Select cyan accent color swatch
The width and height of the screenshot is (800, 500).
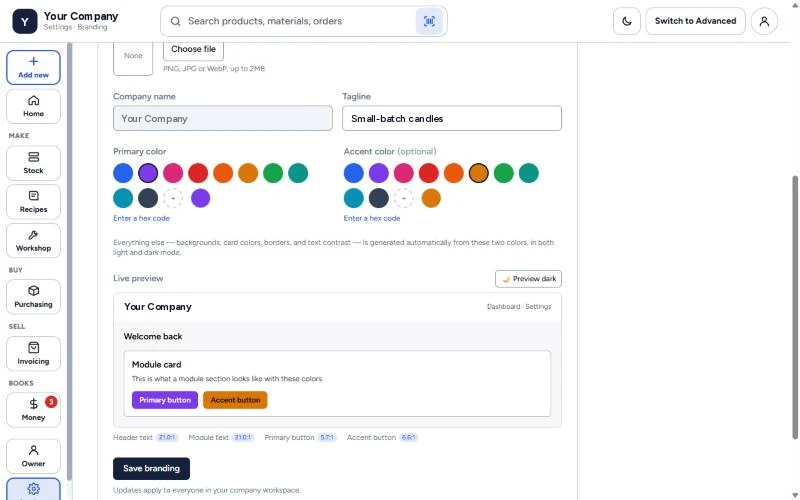pyautogui.click(x=354, y=198)
